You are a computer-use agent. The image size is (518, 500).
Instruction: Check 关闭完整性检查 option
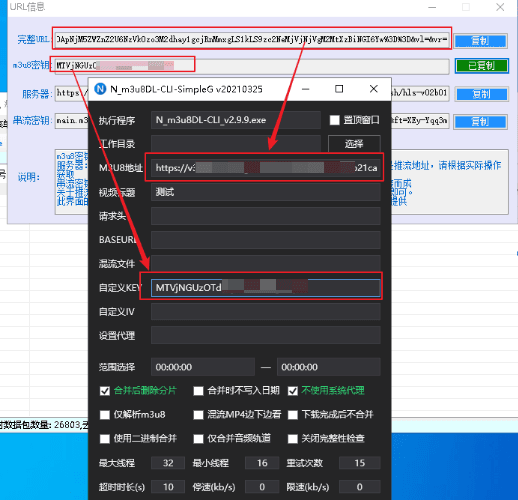[293, 439]
